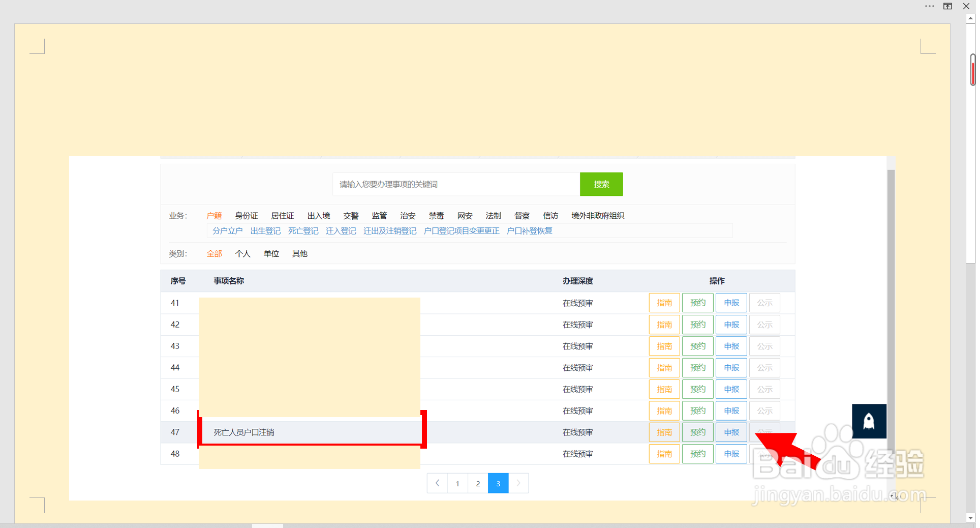
Task: Click 预约 button in row 43
Action: coord(698,346)
